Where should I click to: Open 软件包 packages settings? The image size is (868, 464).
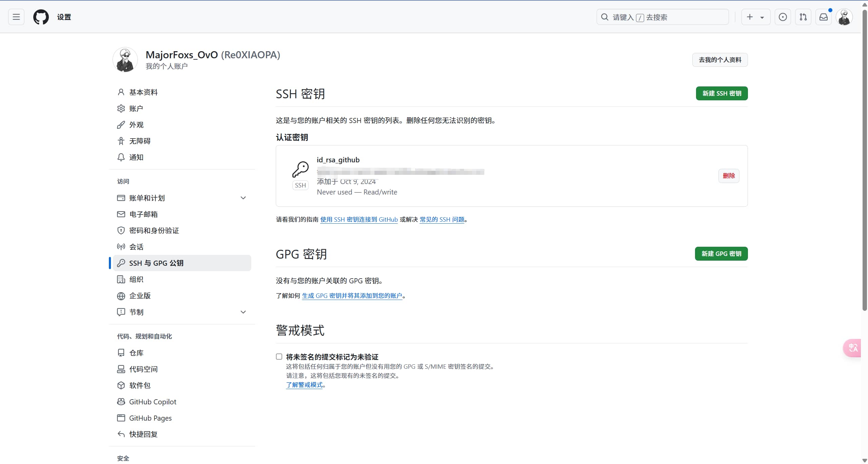point(182,385)
